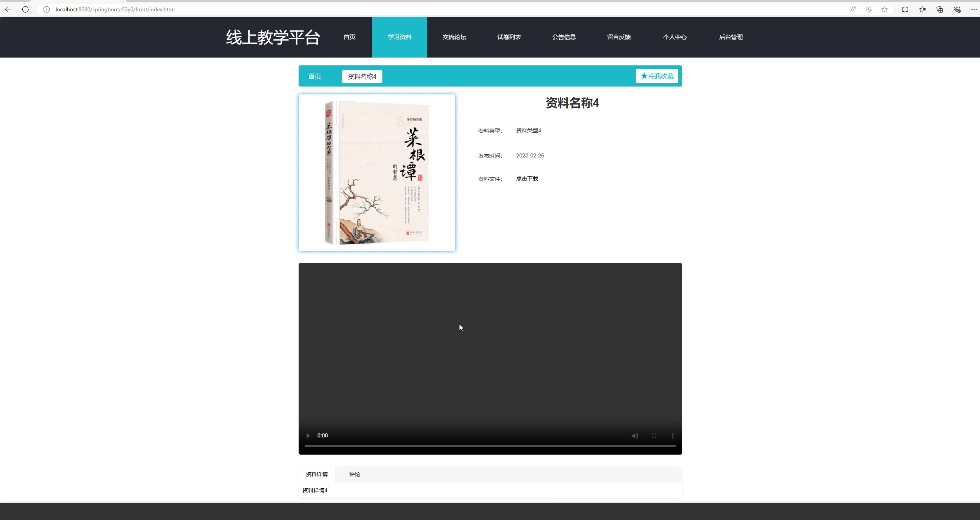Open browser settings and more menu
The width and height of the screenshot is (980, 520).
(974, 9)
